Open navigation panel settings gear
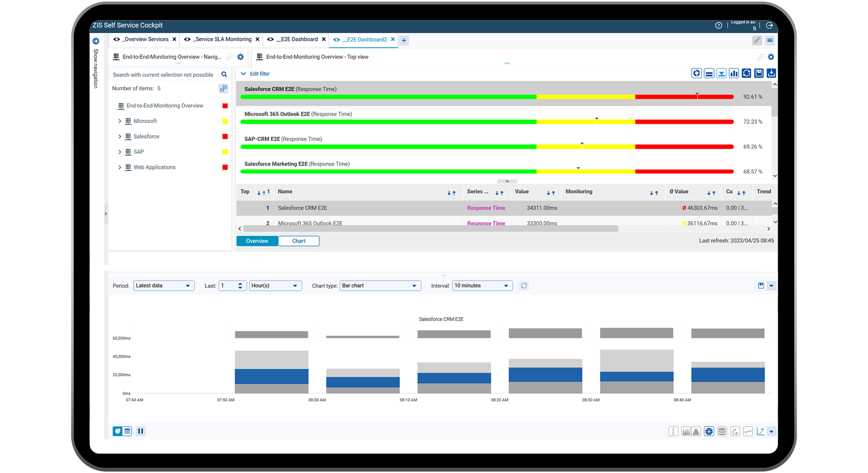This screenshot has height=473, width=868. tap(240, 57)
